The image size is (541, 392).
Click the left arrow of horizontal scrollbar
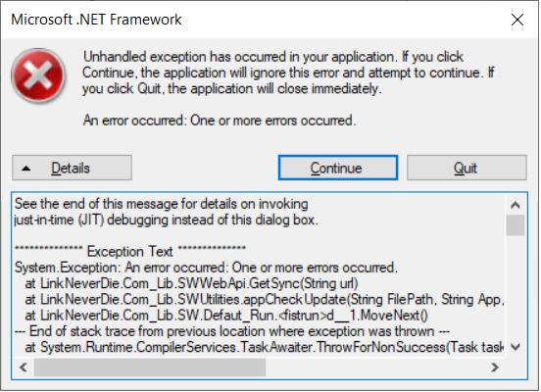(24, 367)
